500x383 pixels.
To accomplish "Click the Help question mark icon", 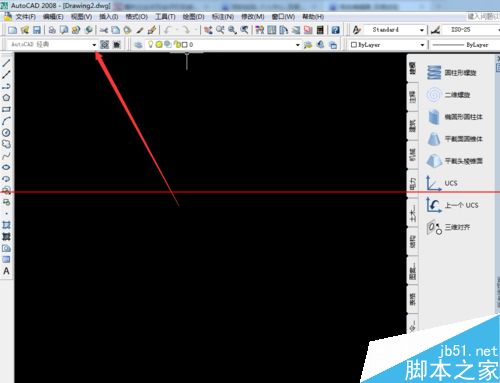I will point(335,30).
